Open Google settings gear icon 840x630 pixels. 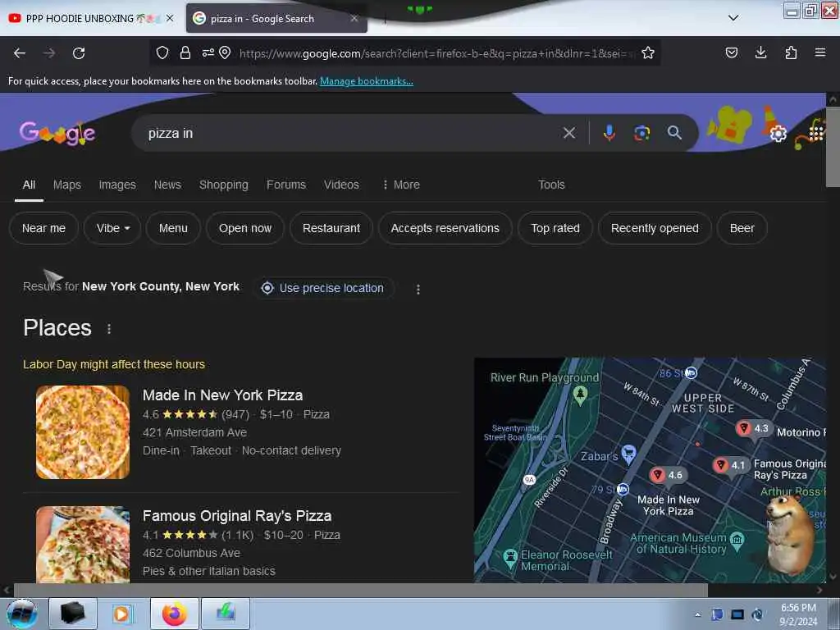tap(778, 133)
